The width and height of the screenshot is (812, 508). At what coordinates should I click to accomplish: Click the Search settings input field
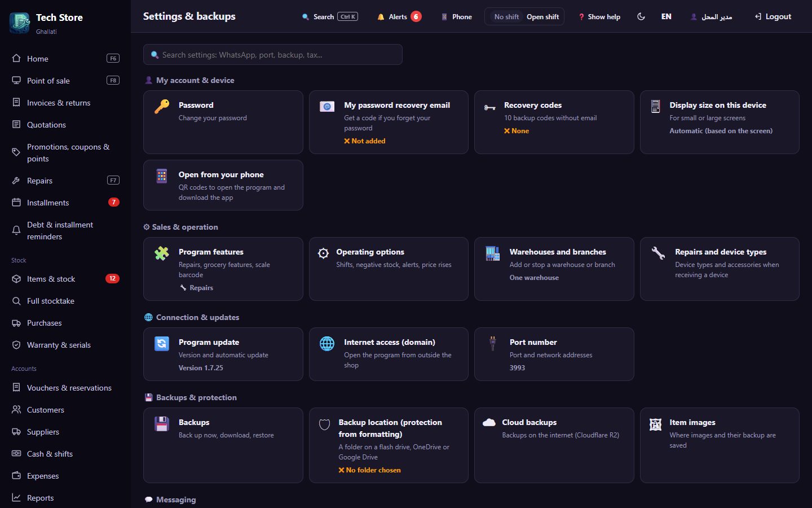click(273, 55)
